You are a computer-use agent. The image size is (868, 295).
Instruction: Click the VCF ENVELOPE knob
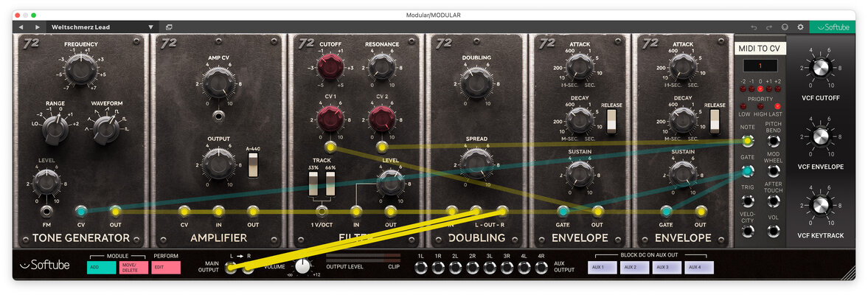821,136
